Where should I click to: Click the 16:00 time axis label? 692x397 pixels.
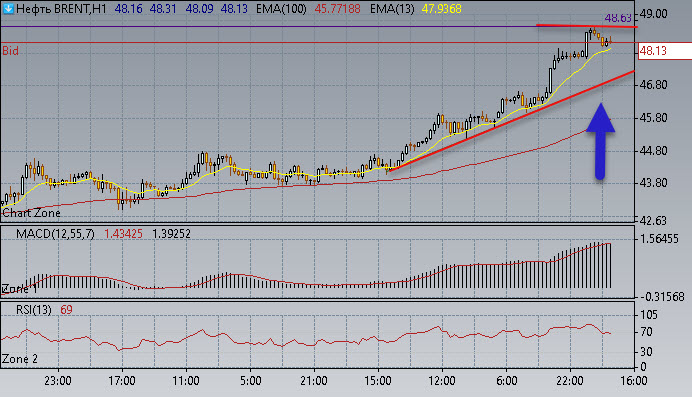[x=634, y=381]
